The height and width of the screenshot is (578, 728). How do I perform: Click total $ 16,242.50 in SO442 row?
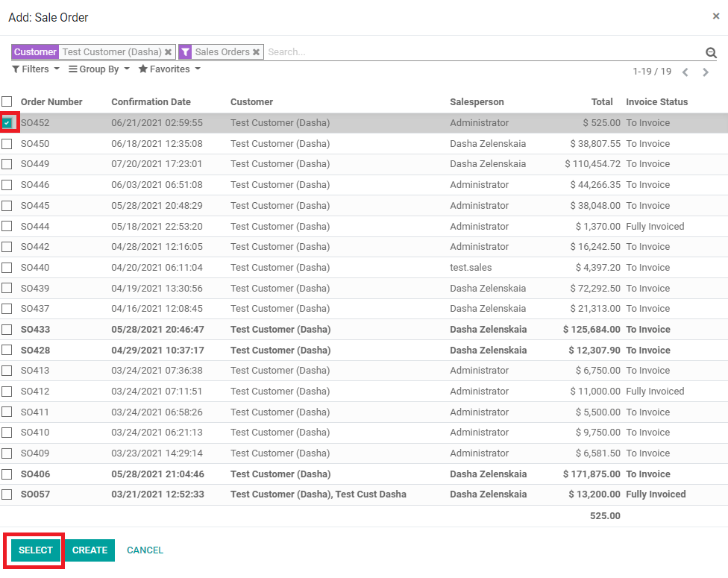coord(595,247)
